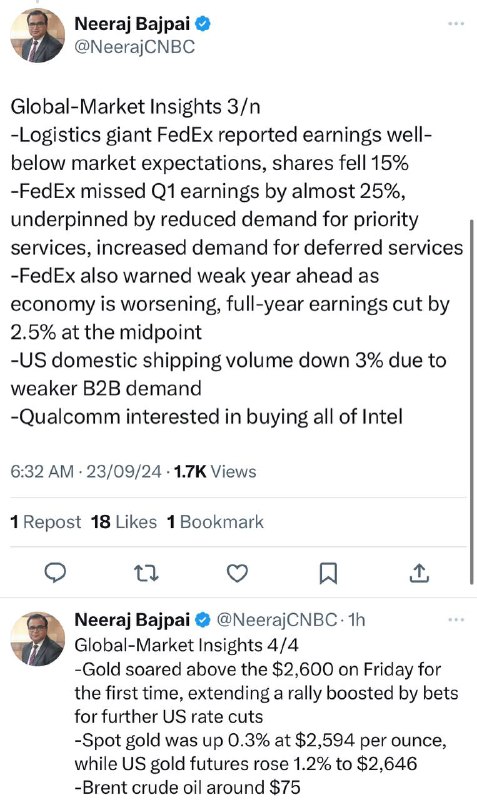Tap the reply speech bubble icon
The image size is (477, 800).
pos(55,573)
